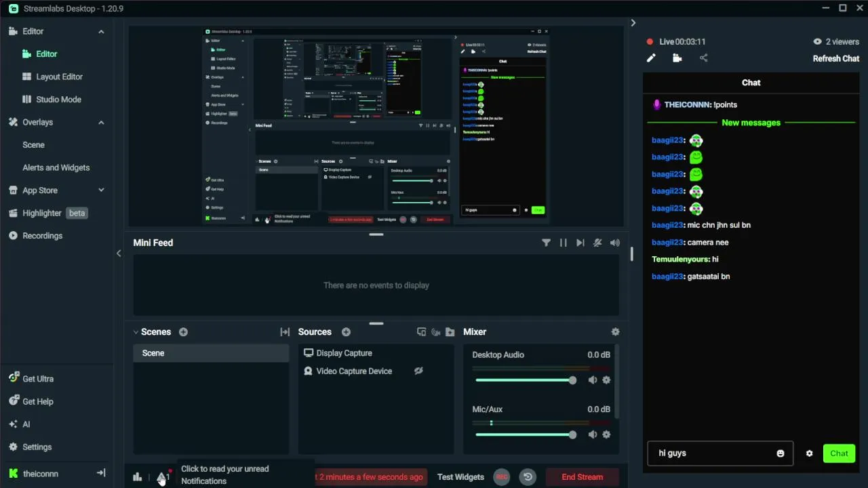The image size is (868, 488).
Task: Open Desktop Audio settings gear
Action: point(606,380)
